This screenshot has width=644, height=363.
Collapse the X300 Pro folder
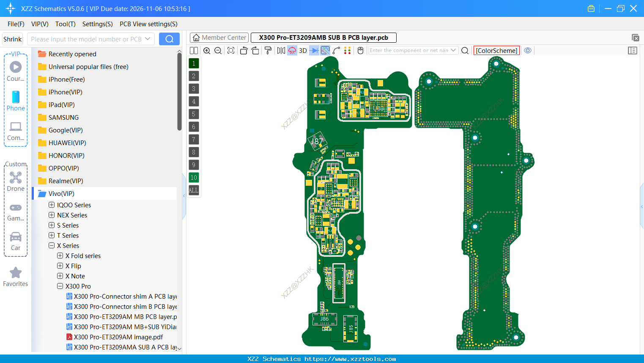point(60,286)
